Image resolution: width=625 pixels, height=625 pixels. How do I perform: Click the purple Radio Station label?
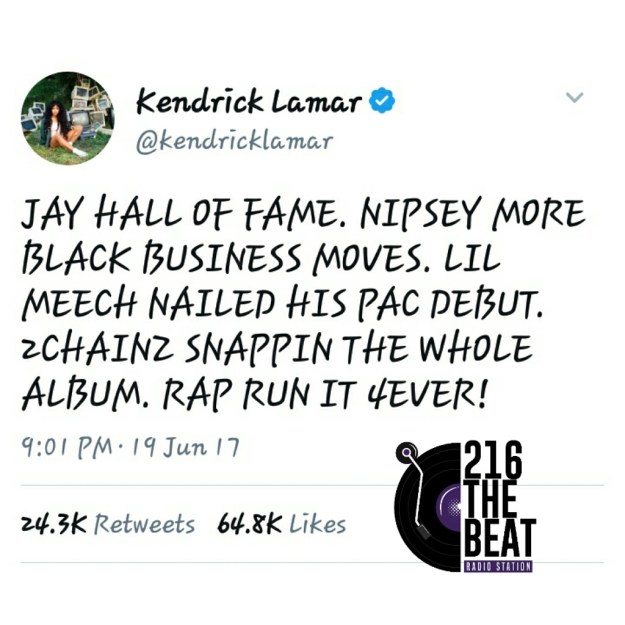click(498, 566)
